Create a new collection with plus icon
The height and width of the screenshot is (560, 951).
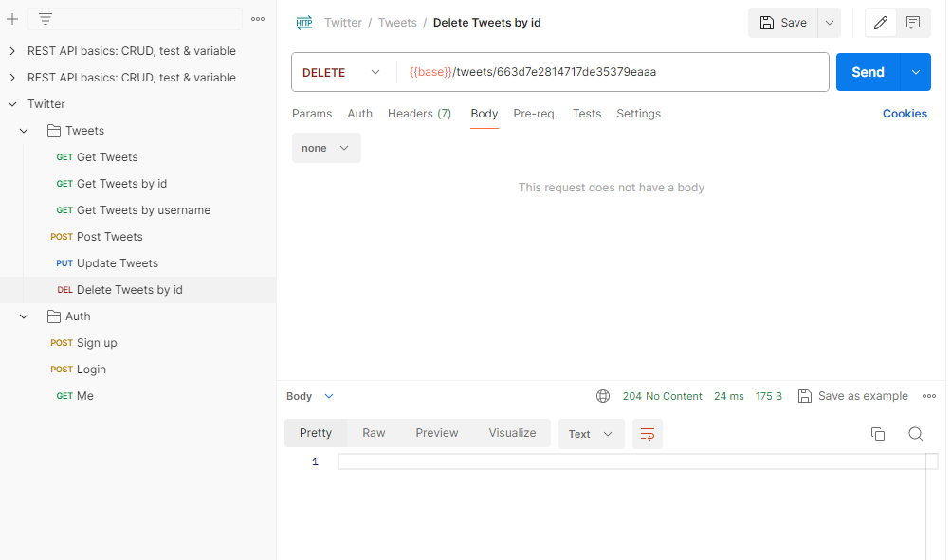click(x=12, y=19)
